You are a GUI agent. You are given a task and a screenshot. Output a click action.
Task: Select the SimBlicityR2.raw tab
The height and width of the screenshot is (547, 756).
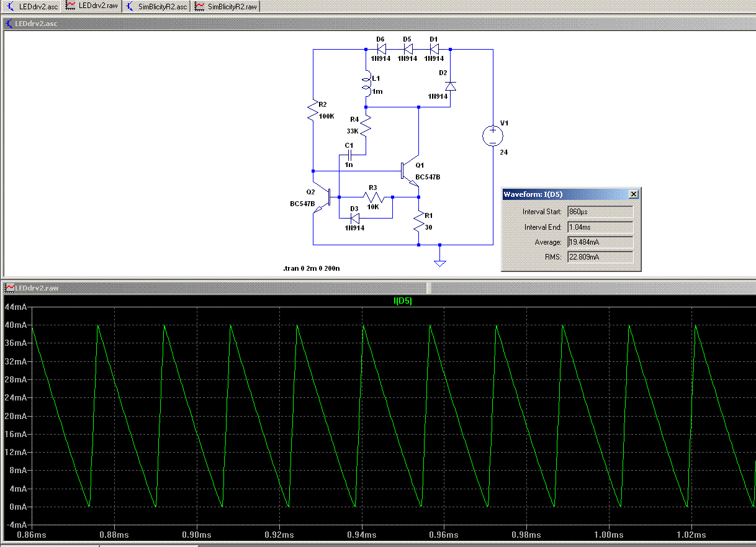[x=227, y=6]
